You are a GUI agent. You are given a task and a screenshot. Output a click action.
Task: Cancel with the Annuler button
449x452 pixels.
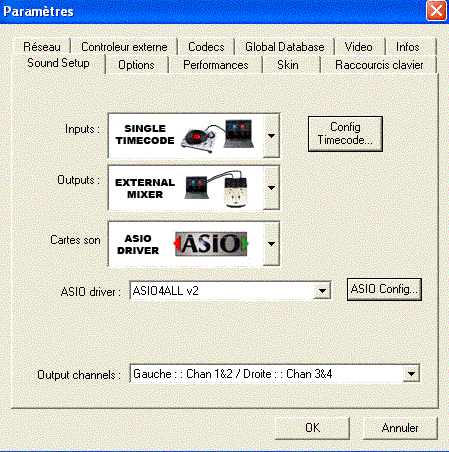click(x=400, y=428)
